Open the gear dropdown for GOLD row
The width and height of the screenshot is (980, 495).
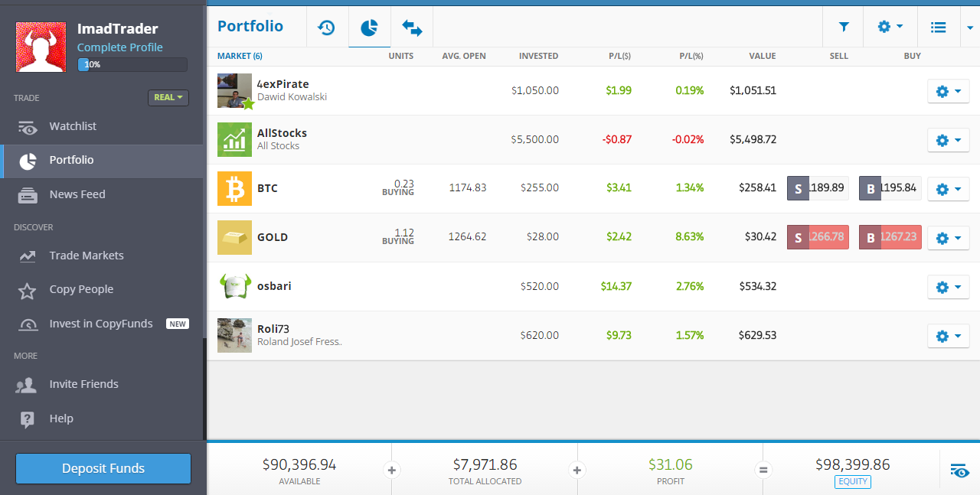coord(948,238)
